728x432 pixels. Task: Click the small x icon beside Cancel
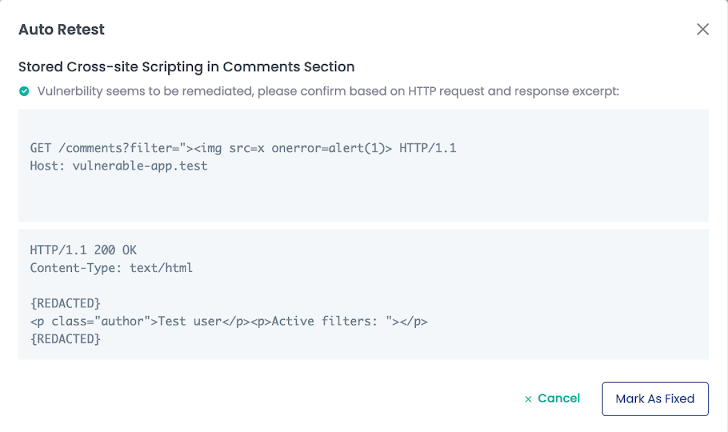[x=528, y=399]
